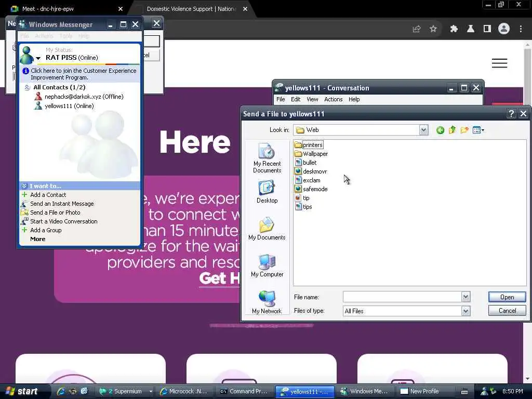
Task: Switch to New Profile taskbar item
Action: pyautogui.click(x=420, y=391)
